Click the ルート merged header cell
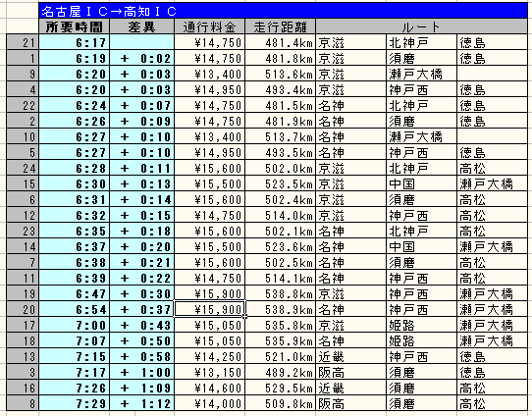Viewport: 532px width, 416px height. 421,26
